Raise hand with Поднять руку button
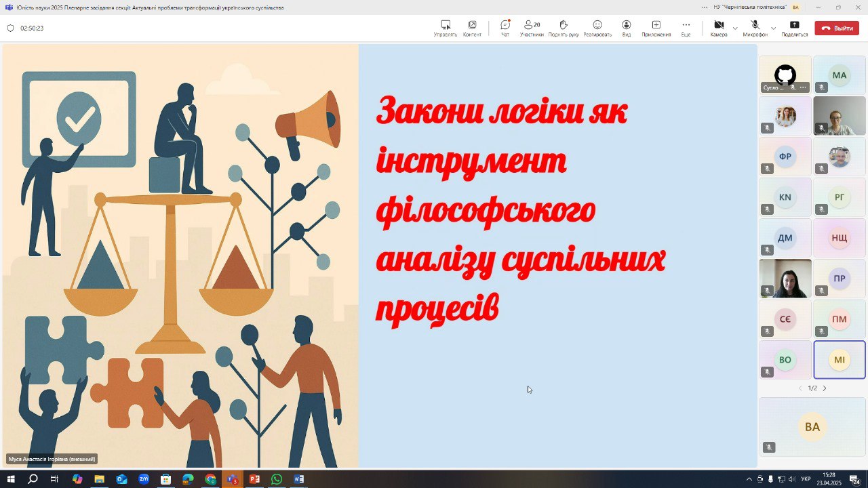 point(563,28)
